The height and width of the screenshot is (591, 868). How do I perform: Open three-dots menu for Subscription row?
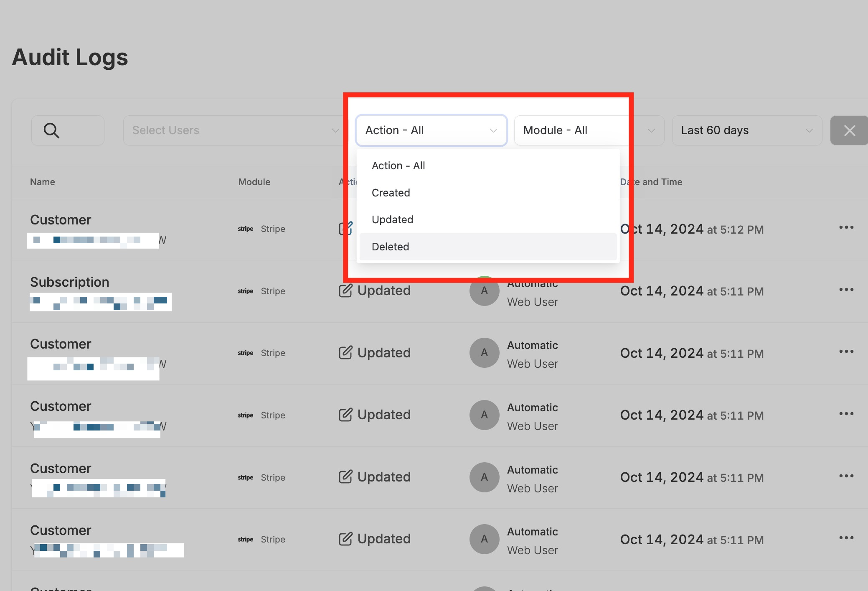coord(846,290)
